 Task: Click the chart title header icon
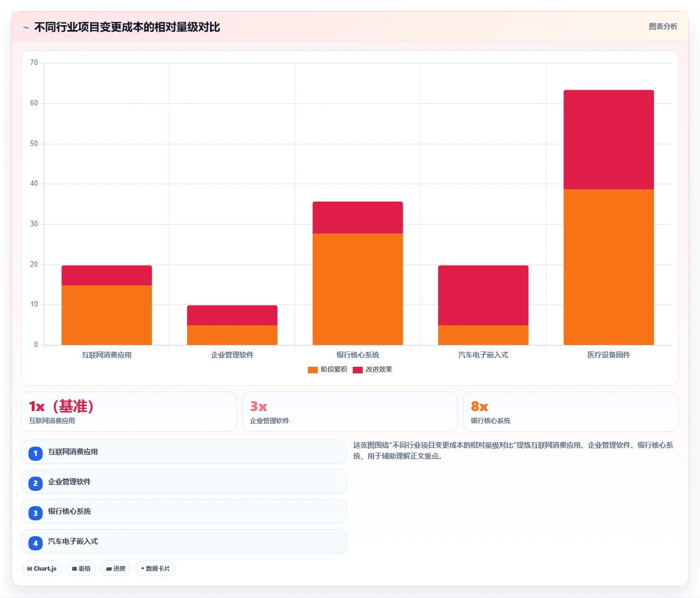26,27
